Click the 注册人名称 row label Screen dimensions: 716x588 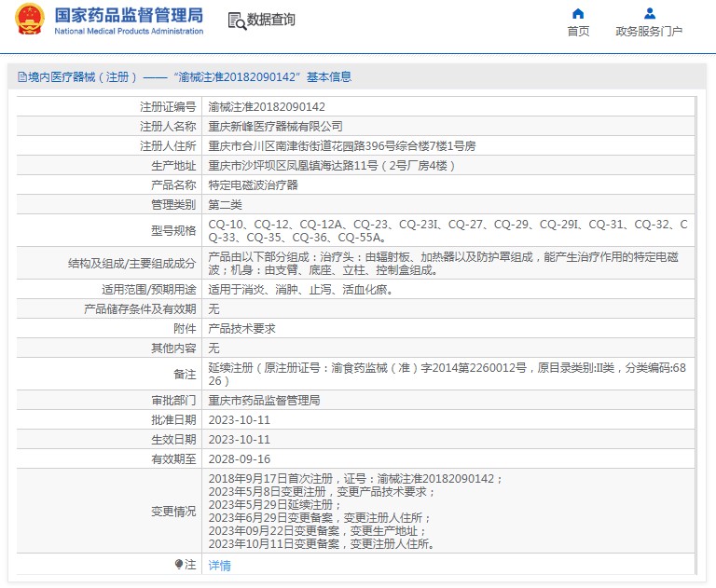point(168,127)
